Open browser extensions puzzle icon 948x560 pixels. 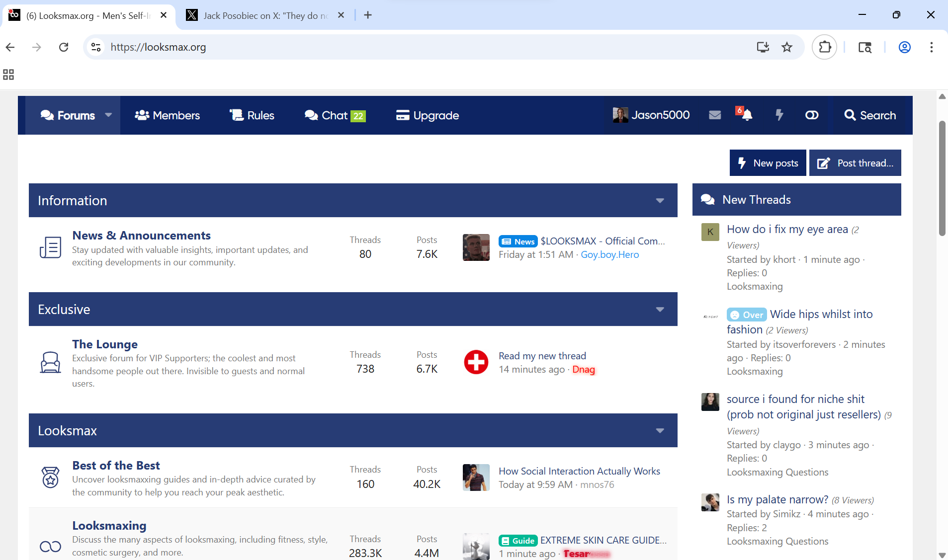tap(825, 47)
